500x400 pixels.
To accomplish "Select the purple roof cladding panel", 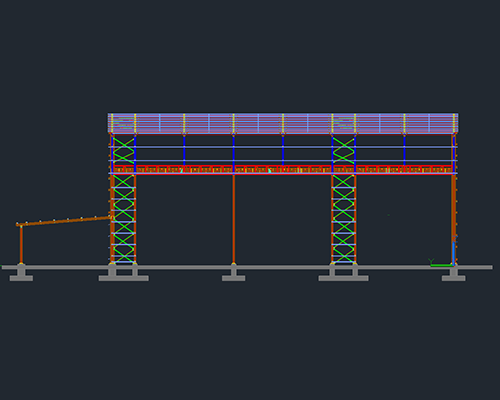I will [x=283, y=123].
